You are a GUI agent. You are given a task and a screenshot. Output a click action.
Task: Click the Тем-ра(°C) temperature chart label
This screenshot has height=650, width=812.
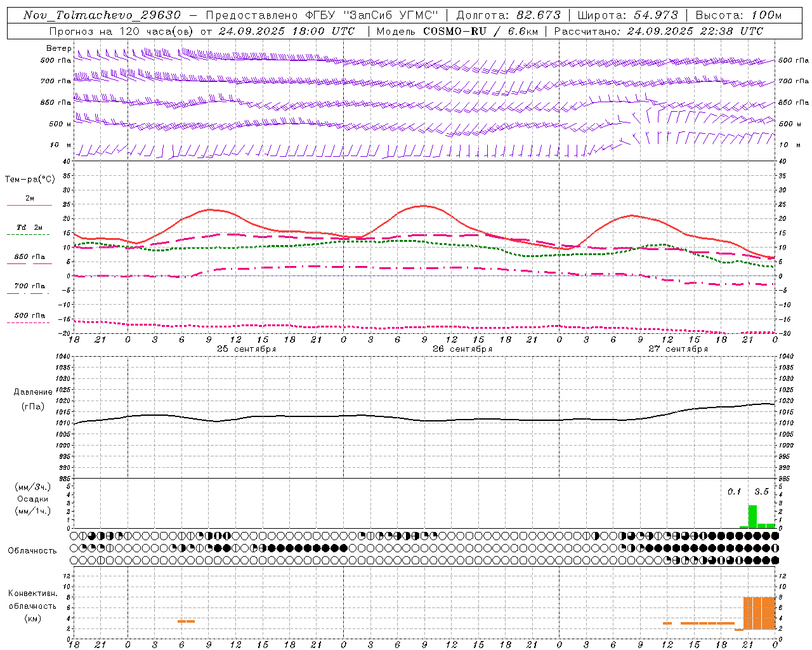pyautogui.click(x=30, y=180)
